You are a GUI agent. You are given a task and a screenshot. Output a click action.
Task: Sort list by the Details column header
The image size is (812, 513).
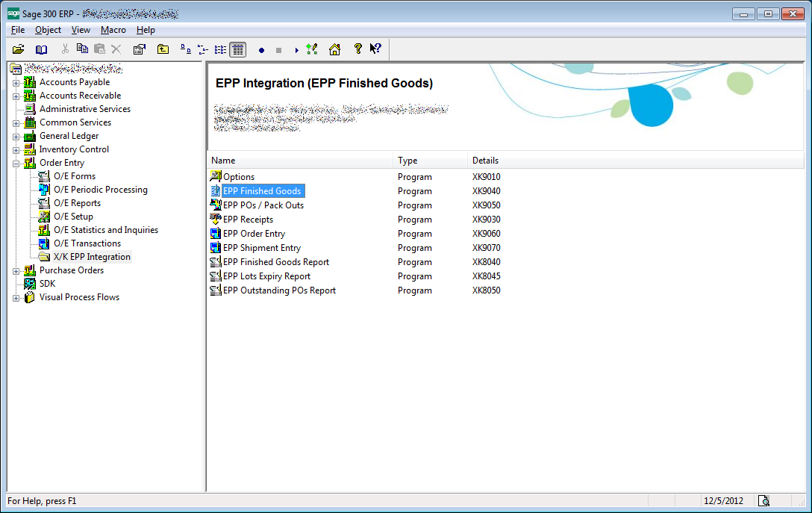(x=635, y=161)
